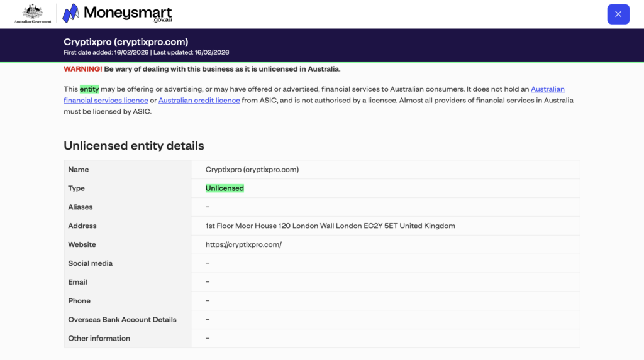Select the Name row label
This screenshot has height=360, width=644.
tap(79, 170)
